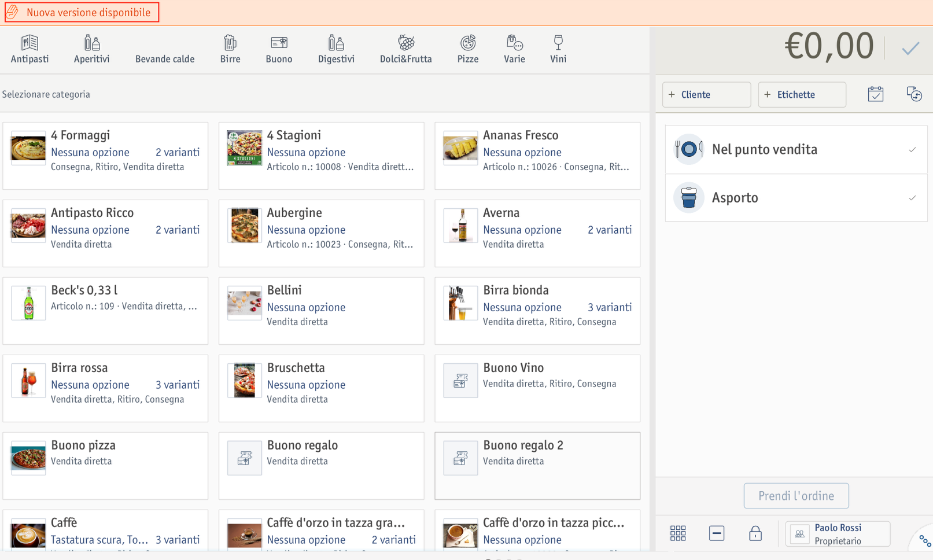933x560 pixels.
Task: Select the Vini category
Action: (x=558, y=49)
